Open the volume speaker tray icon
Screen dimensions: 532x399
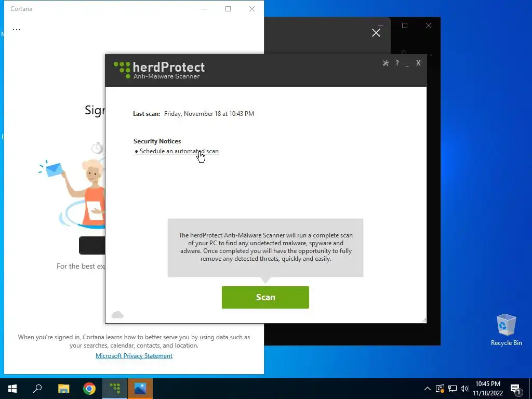coord(464,389)
